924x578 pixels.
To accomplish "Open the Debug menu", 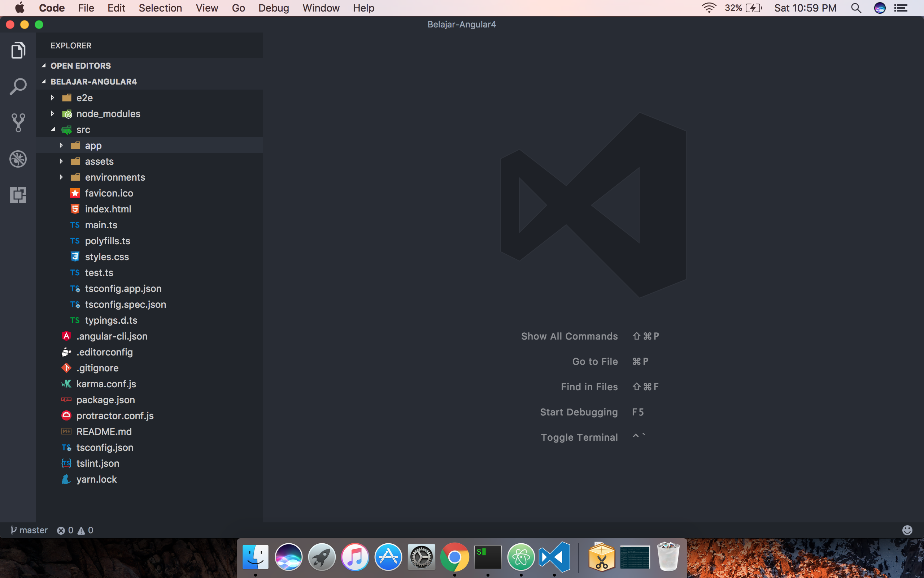I will [273, 8].
